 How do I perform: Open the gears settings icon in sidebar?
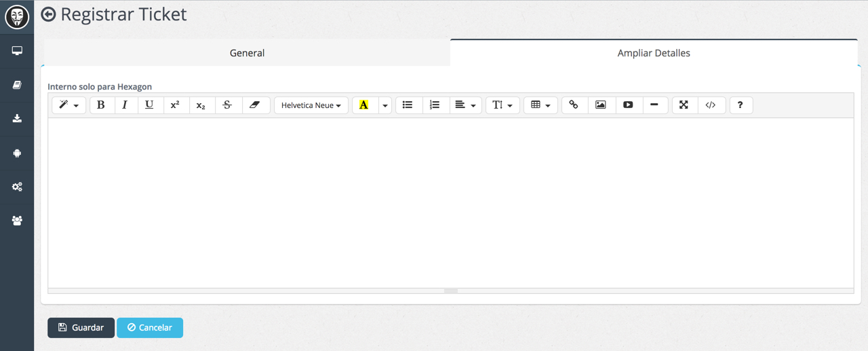[17, 187]
